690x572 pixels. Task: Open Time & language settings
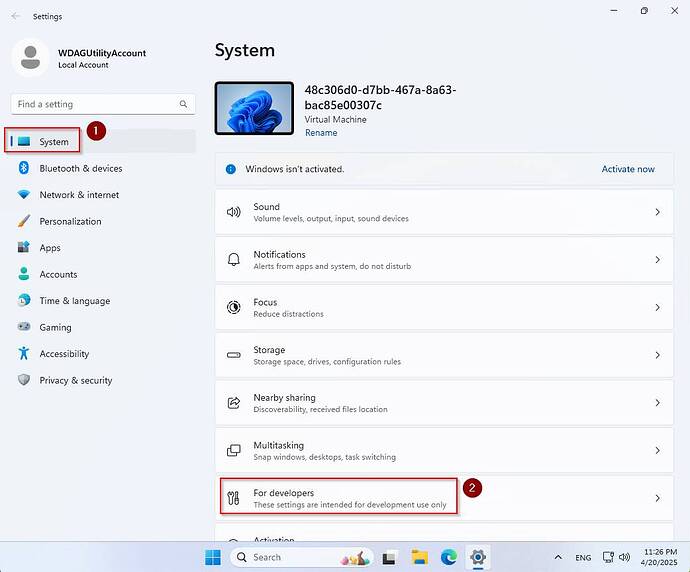(x=101, y=301)
